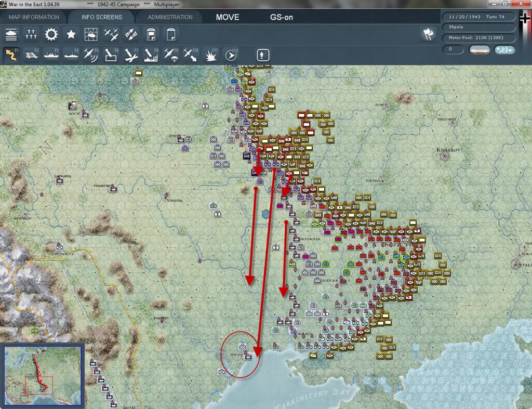
Task: Click the German cross flag emblem
Action: [525, 19]
